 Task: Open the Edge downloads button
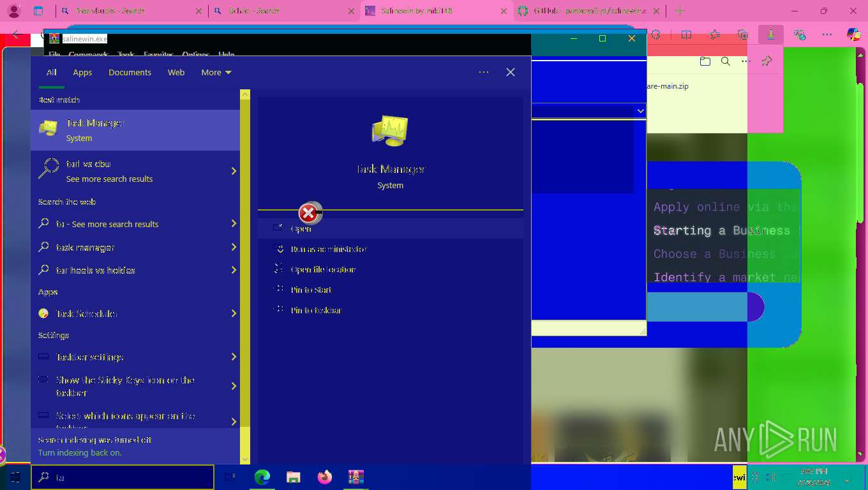tap(770, 35)
